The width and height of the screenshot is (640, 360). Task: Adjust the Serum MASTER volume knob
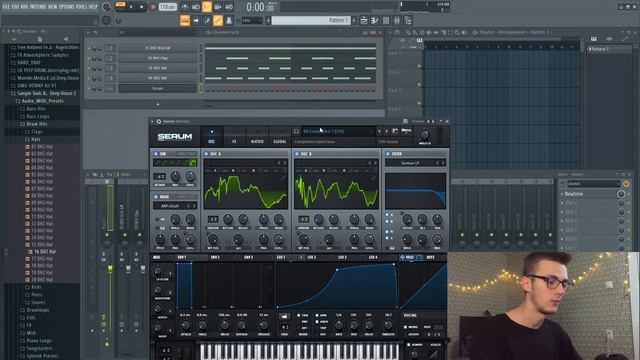[424, 135]
